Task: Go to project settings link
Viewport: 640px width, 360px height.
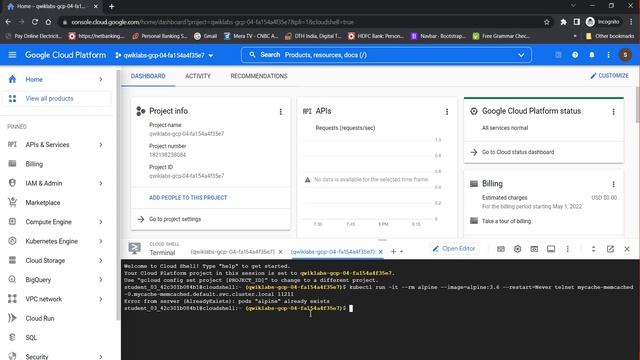Action: pos(175,219)
